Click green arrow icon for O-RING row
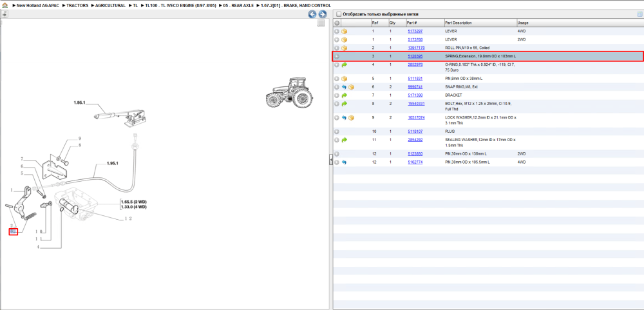This screenshot has width=644, height=310. [344, 64]
